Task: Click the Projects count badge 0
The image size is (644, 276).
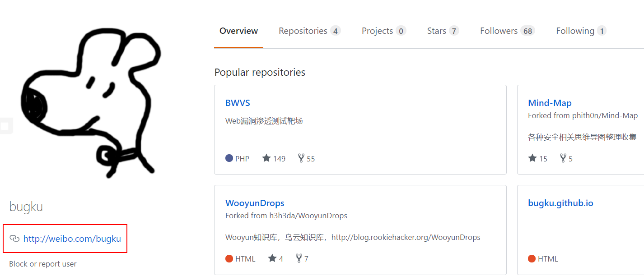Action: pos(401,31)
